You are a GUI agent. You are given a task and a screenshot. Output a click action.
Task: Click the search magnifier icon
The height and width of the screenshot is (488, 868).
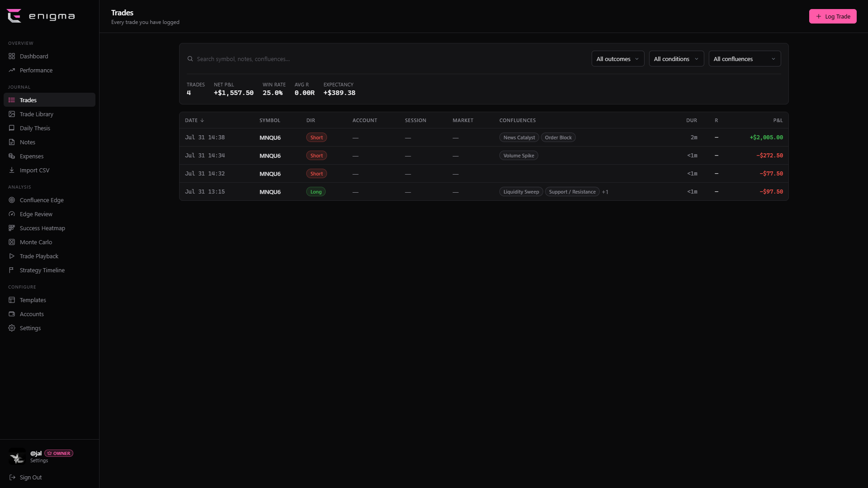pos(190,59)
